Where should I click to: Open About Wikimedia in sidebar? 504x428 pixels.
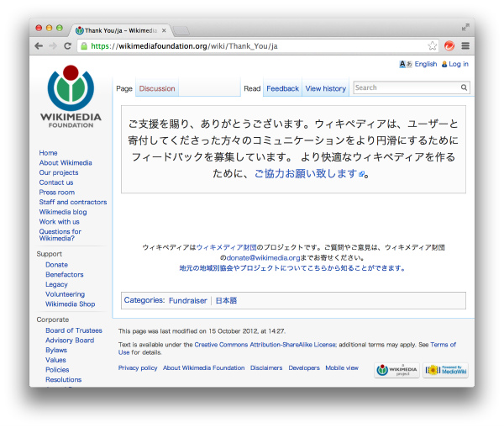pyautogui.click(x=66, y=163)
